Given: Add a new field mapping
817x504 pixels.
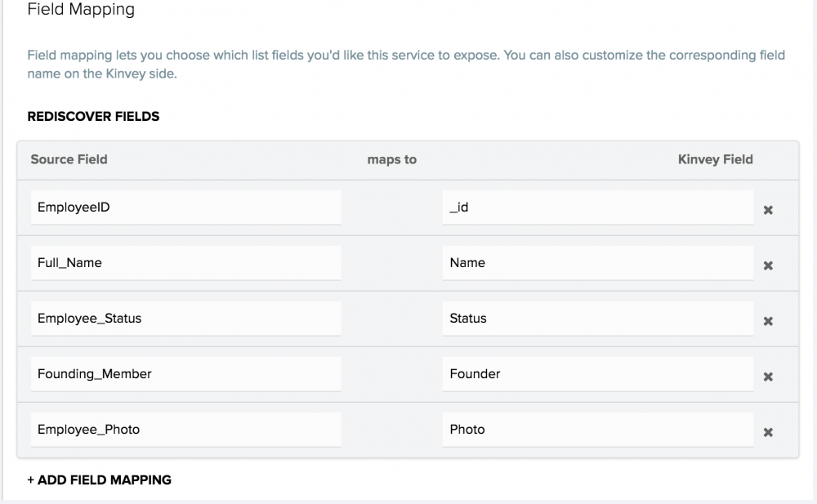Looking at the screenshot, I should [99, 479].
